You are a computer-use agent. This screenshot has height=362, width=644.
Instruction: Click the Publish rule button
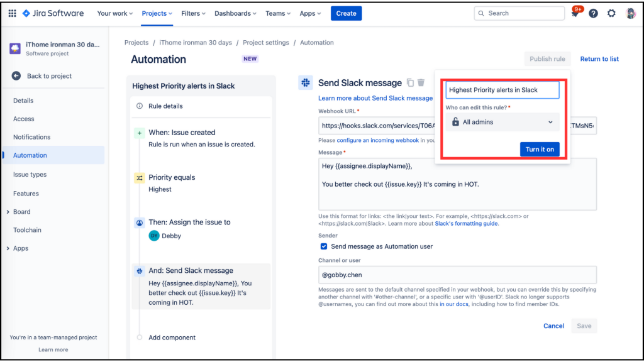tap(547, 58)
